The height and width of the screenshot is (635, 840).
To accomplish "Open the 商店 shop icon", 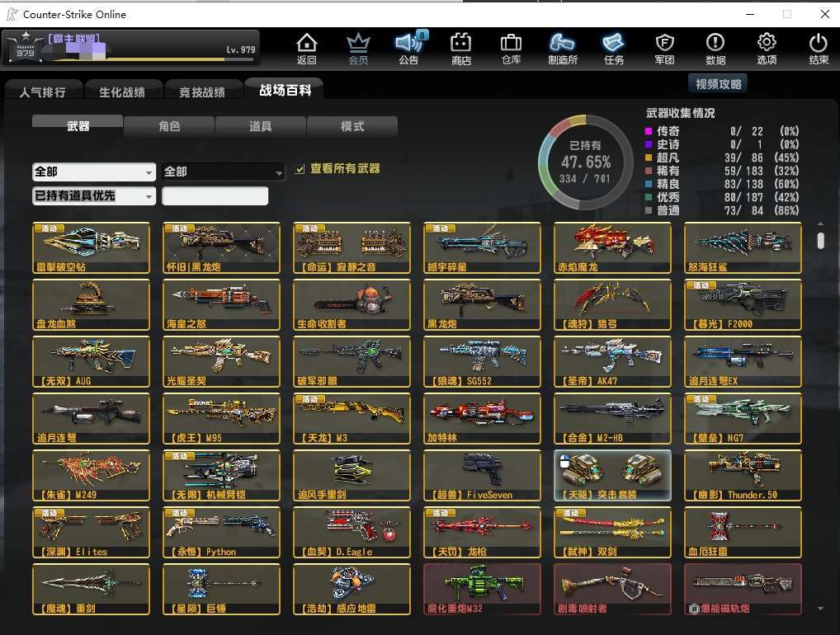I will [460, 48].
